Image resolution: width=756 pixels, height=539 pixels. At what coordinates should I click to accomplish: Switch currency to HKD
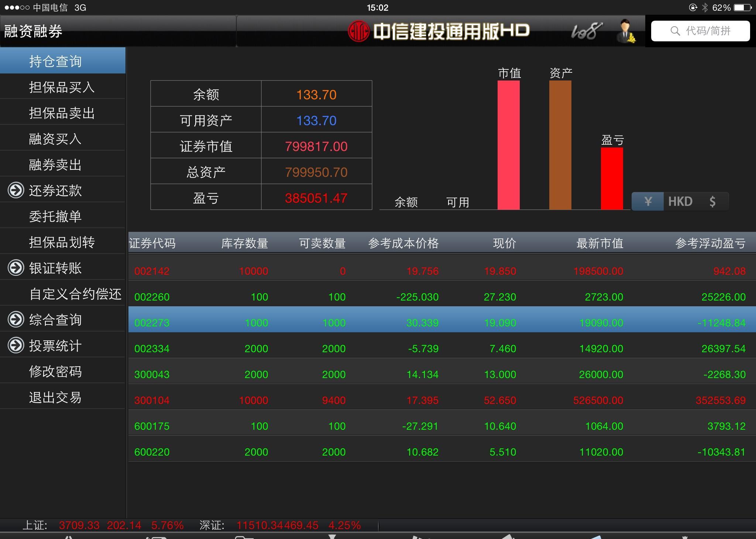coord(680,202)
